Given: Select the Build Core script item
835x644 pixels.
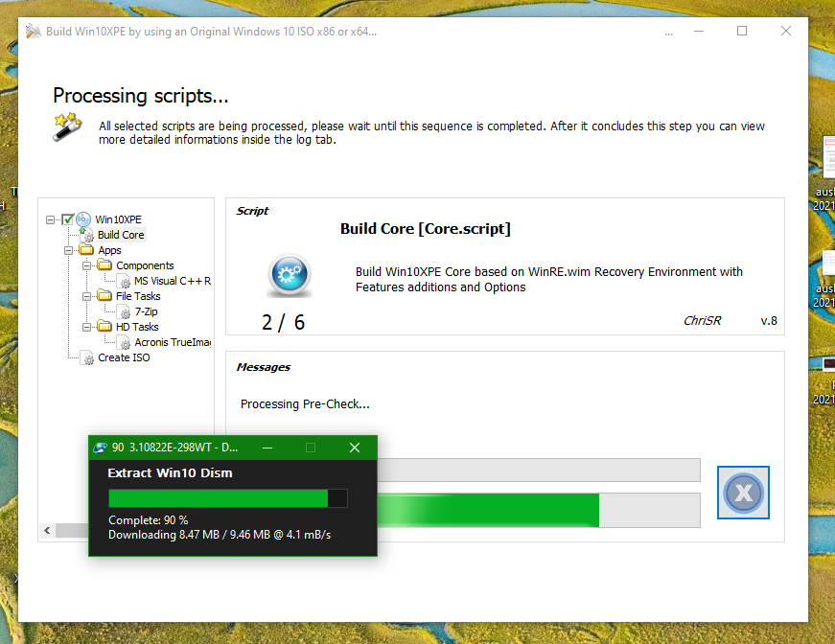Looking at the screenshot, I should 121,235.
